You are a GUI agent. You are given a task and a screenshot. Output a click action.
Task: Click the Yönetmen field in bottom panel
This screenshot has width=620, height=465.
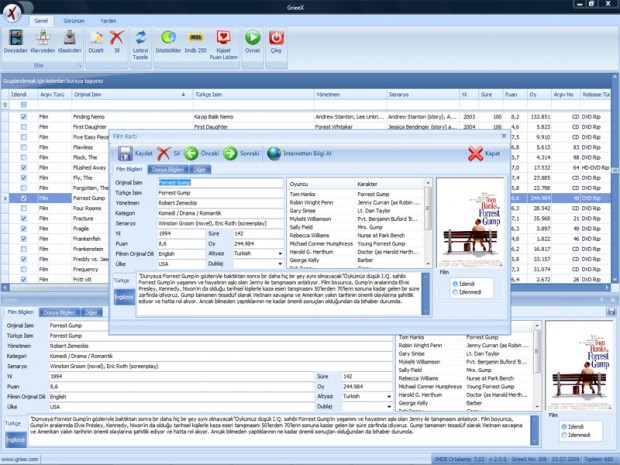coord(220,346)
